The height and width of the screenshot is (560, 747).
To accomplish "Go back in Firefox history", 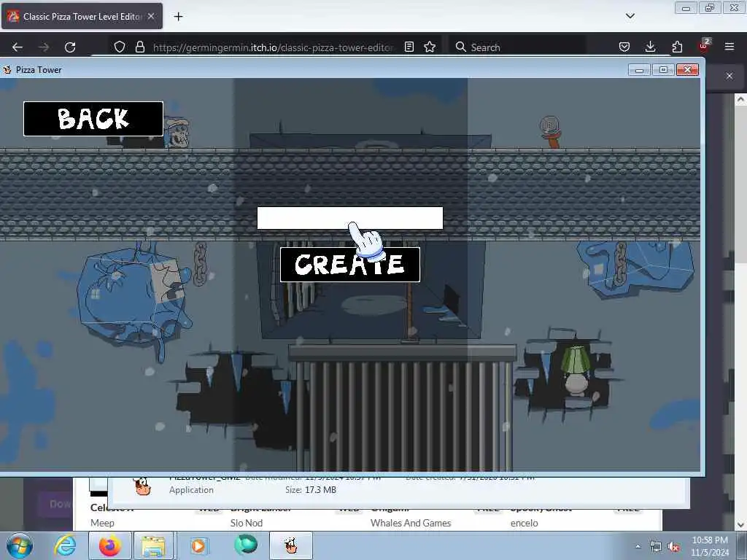I will click(18, 47).
